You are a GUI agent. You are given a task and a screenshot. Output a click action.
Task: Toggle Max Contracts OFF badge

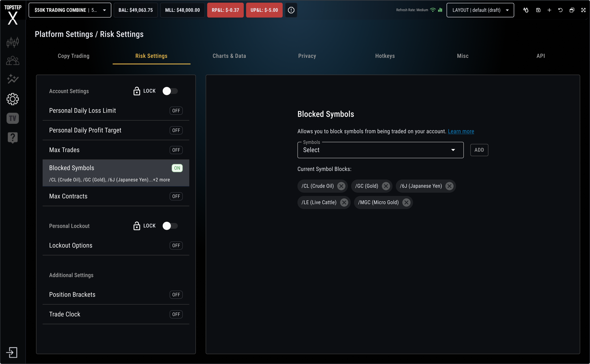pyautogui.click(x=176, y=196)
